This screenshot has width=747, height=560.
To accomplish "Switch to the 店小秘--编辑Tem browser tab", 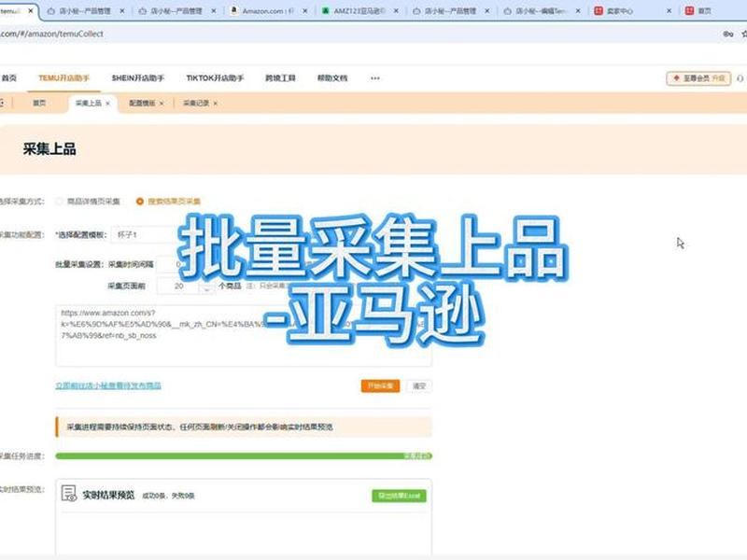I will click(x=542, y=10).
